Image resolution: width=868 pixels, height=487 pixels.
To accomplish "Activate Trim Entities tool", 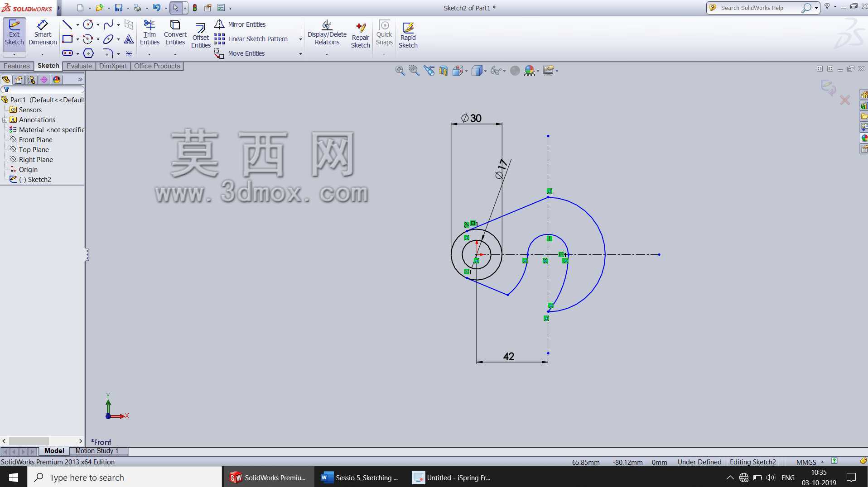I will pyautogui.click(x=149, y=33).
